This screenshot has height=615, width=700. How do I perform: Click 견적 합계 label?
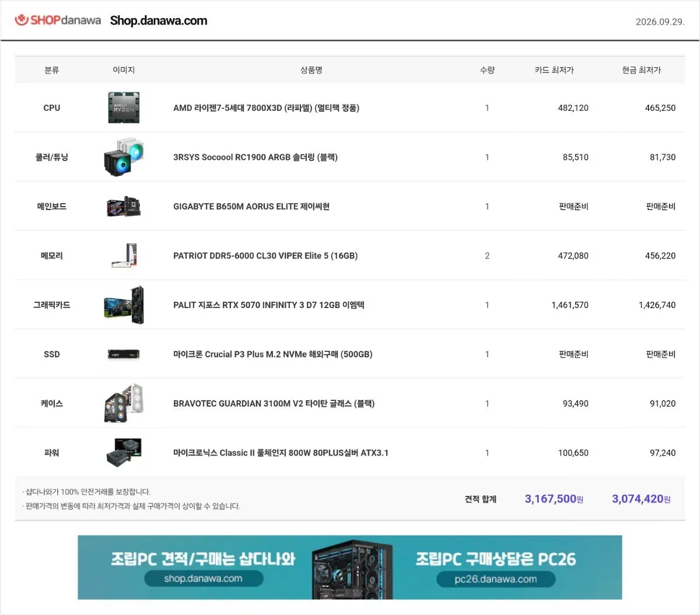(481, 499)
